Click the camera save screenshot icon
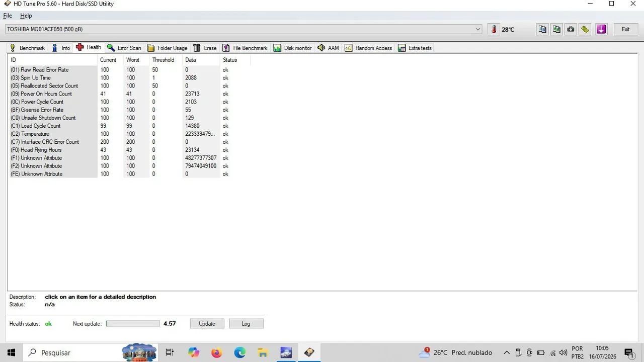 click(x=571, y=29)
